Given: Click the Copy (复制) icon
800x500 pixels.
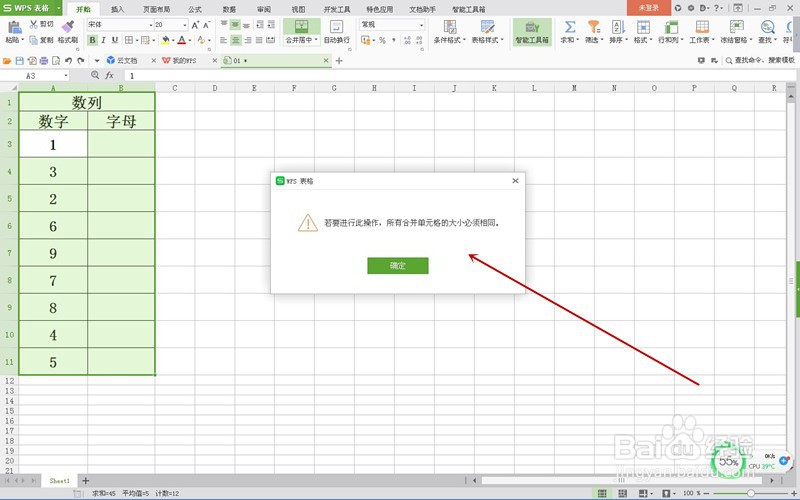Looking at the screenshot, I should [x=34, y=40].
